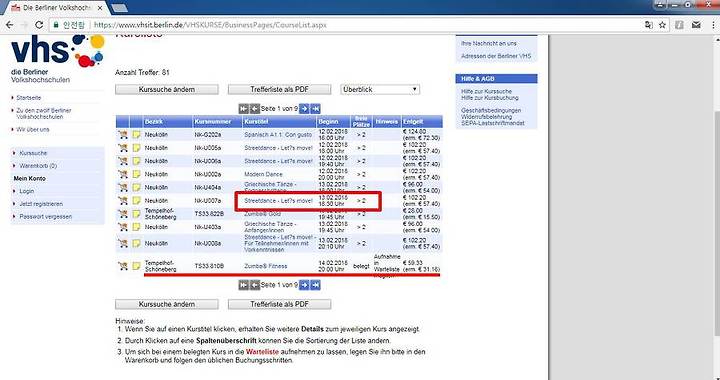The height and width of the screenshot is (380, 720).
Task: Add course Nk-U006a to the cart
Action: click(123, 161)
